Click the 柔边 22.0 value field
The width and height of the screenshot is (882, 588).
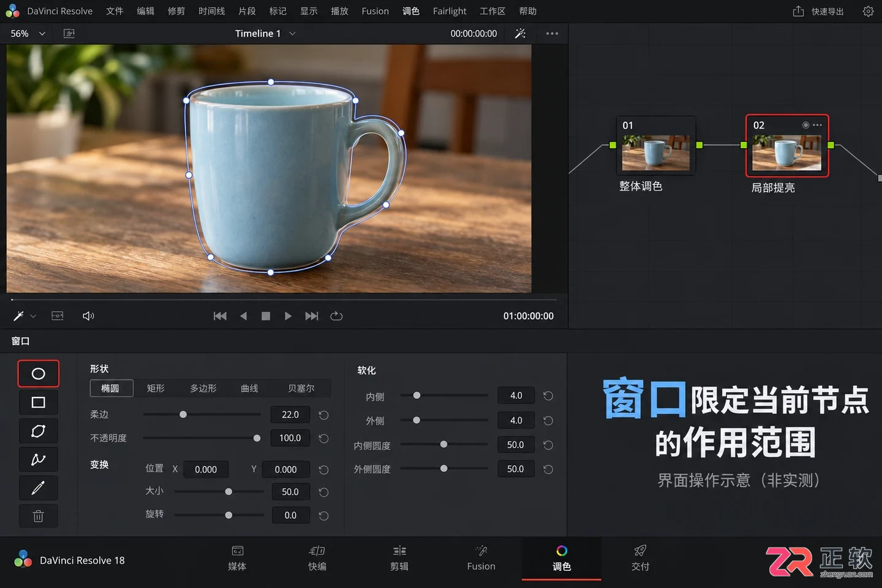tap(290, 415)
